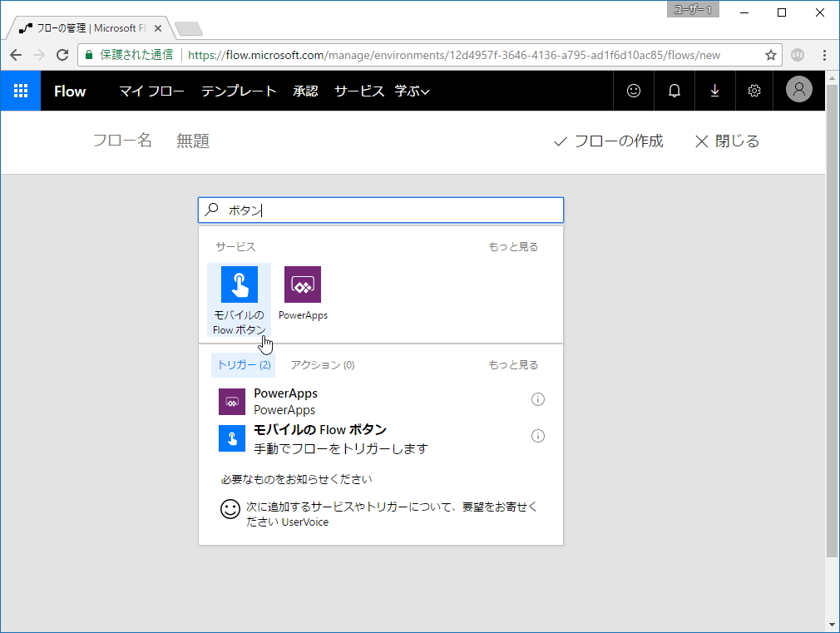Bookmark the page with the star icon
Screen dimensions: 840x633
coord(770,55)
